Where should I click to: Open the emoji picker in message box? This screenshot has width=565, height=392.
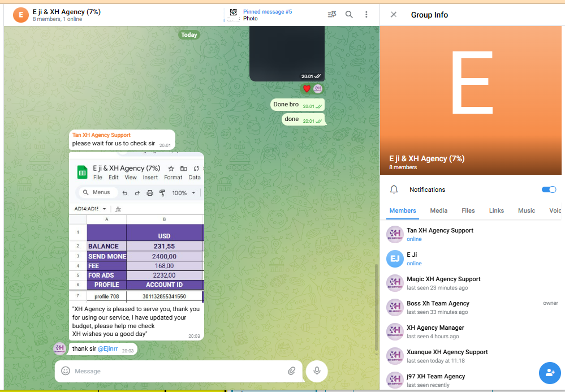pyautogui.click(x=66, y=371)
